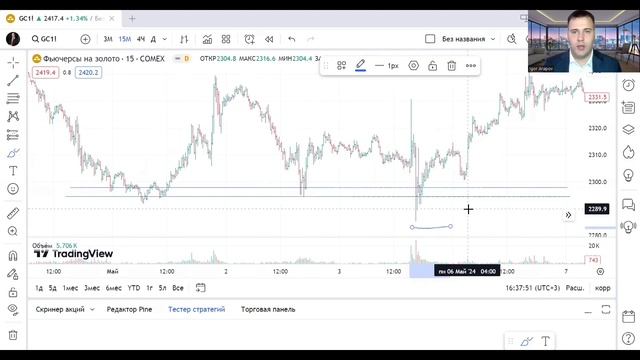Open the object tree layers panel
The width and height of the screenshot is (640, 360).
[629, 130]
